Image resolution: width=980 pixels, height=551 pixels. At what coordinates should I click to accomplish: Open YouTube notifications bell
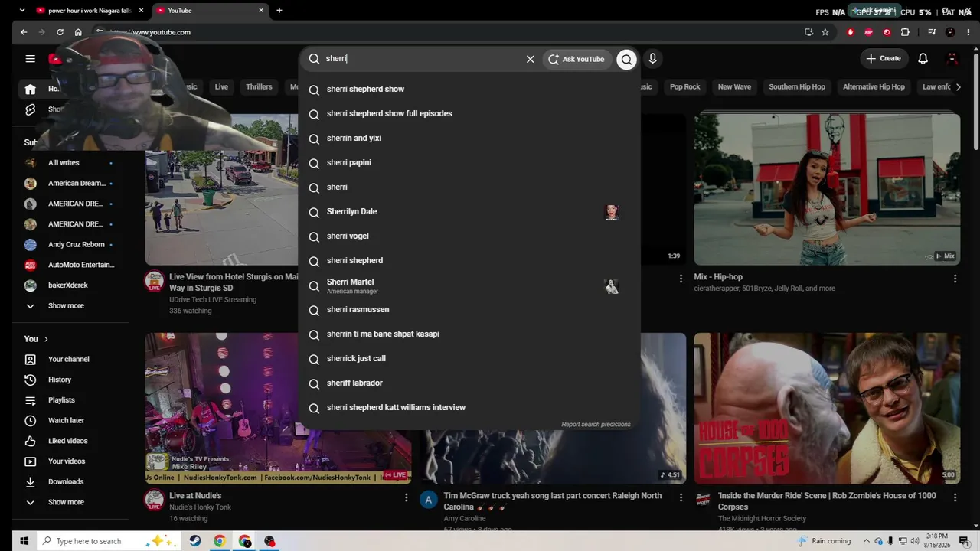(x=923, y=58)
